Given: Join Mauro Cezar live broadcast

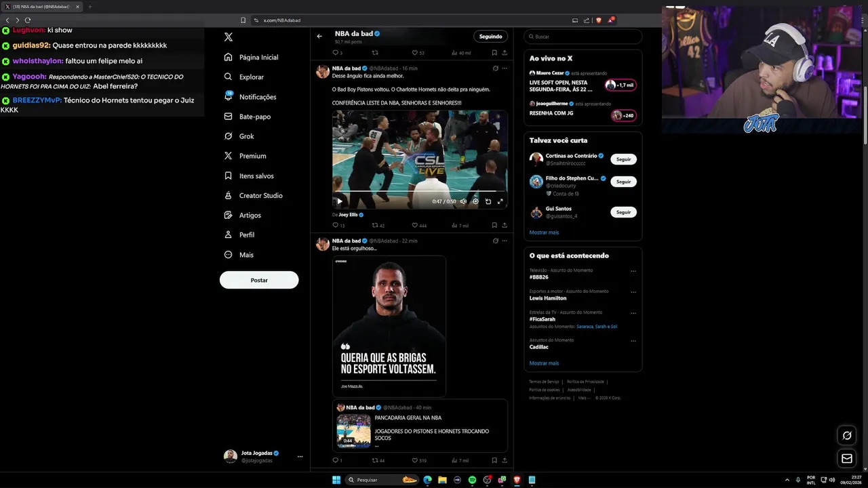Looking at the screenshot, I should [620, 85].
